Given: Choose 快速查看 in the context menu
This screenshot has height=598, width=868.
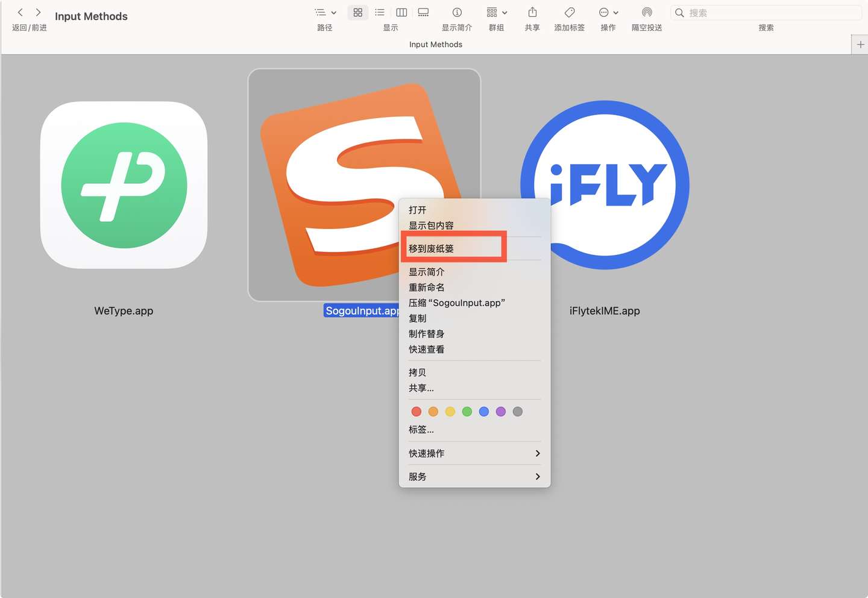Looking at the screenshot, I should tap(474, 350).
